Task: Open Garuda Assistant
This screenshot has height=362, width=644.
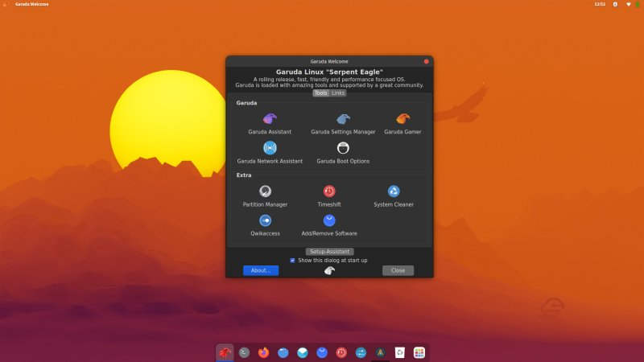Action: point(270,124)
